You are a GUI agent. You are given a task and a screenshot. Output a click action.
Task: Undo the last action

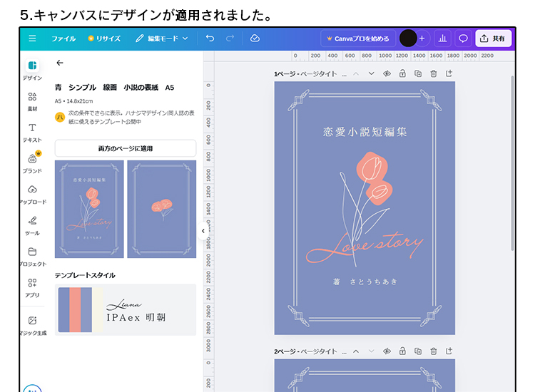[210, 38]
